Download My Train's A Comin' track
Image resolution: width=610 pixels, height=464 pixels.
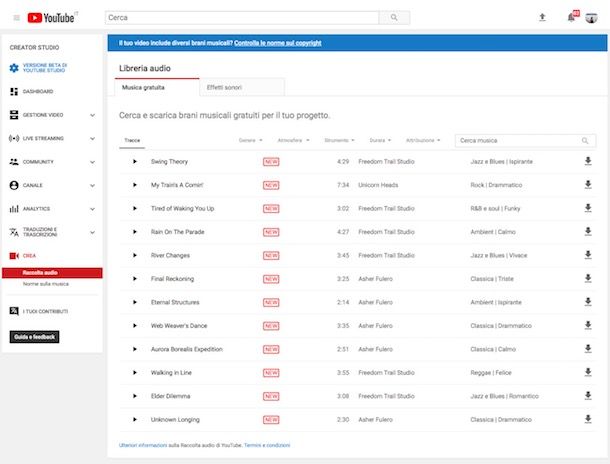pos(588,184)
